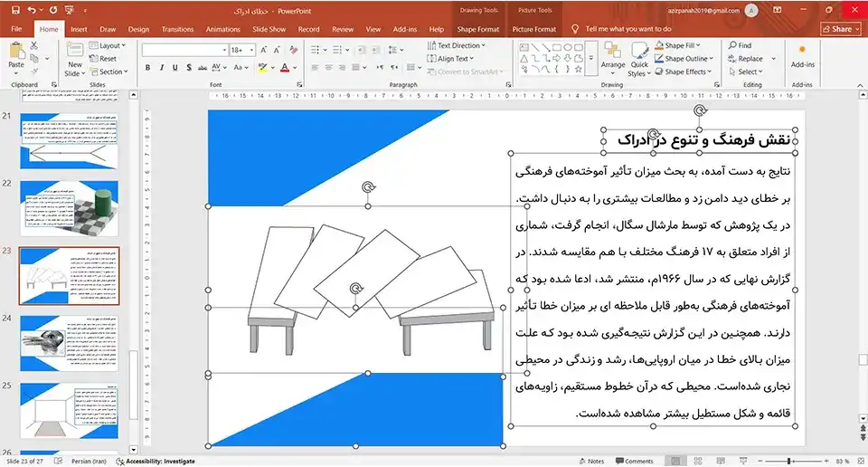Open the Transitions tab

(x=177, y=29)
